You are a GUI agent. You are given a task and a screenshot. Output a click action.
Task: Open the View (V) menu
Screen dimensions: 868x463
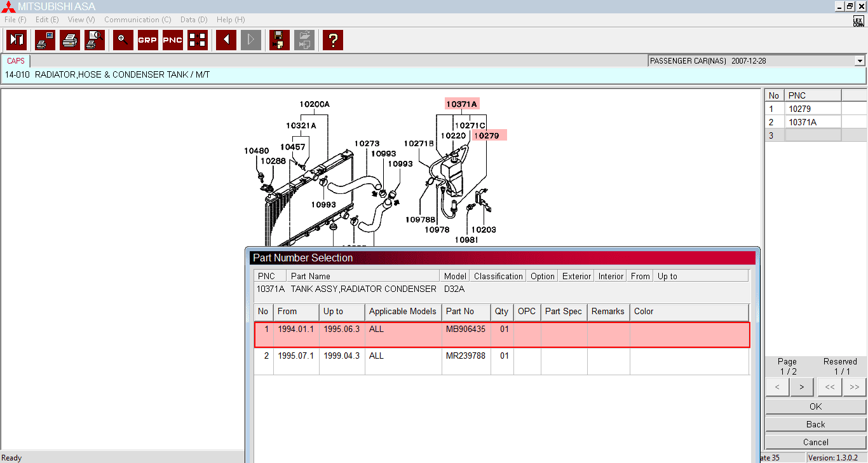pos(81,20)
